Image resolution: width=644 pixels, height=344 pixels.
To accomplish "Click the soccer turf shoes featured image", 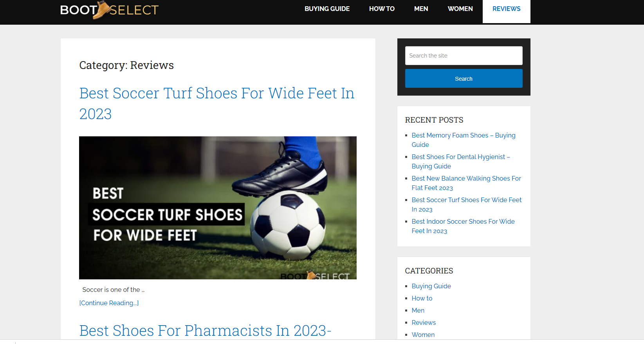I will [x=218, y=208].
